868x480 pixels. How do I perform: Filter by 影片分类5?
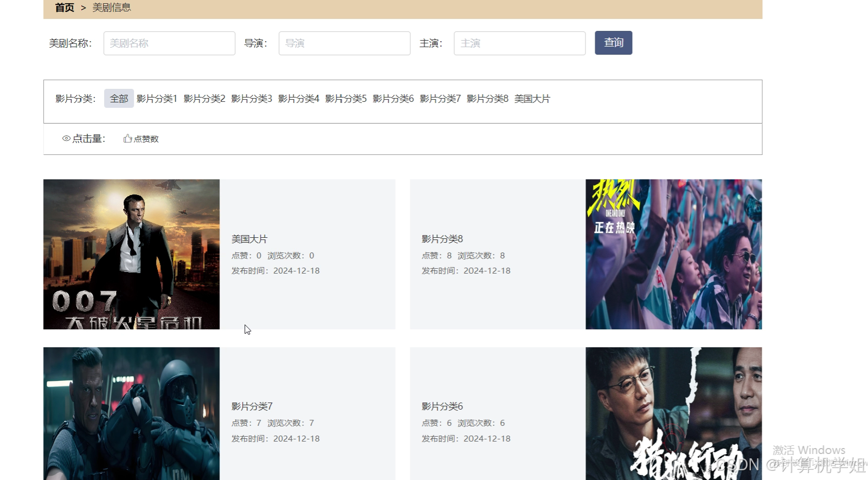click(x=346, y=99)
